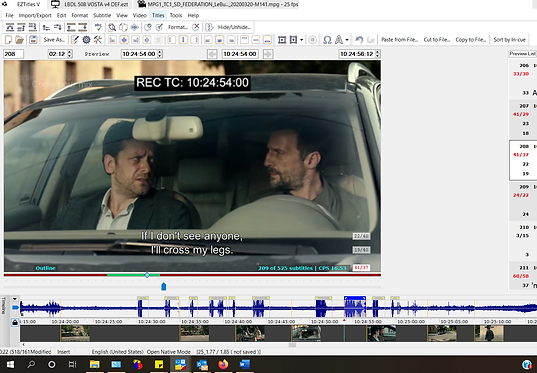Click the red X clear format icon

(x=196, y=27)
